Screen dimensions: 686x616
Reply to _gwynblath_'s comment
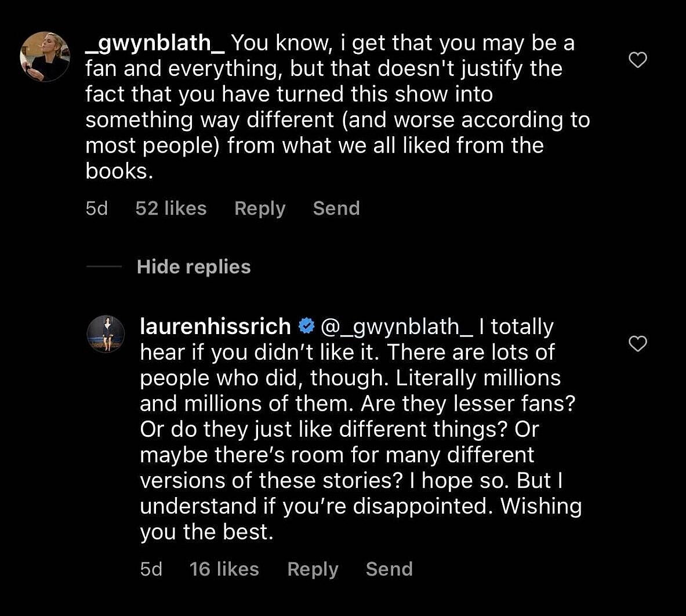point(259,208)
